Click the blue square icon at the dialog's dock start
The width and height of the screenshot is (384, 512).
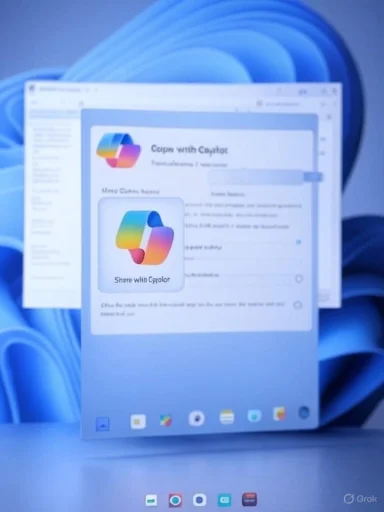(103, 424)
